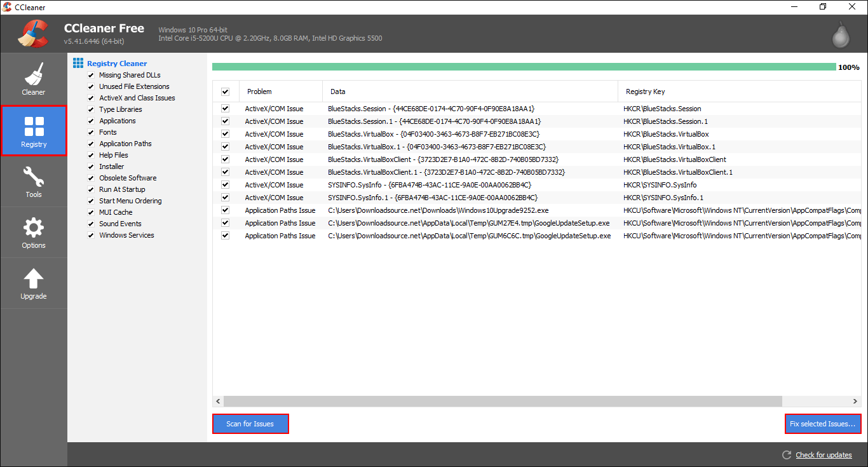Click the green scan progress bar
The width and height of the screenshot is (868, 467).
pyautogui.click(x=524, y=67)
